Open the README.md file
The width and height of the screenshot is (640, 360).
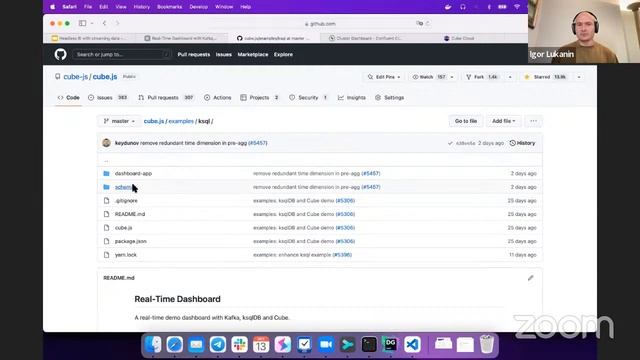point(130,214)
